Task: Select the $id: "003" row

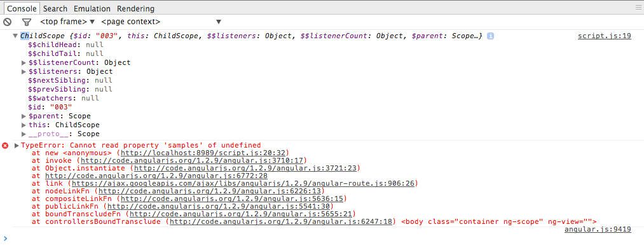Action: [x=50, y=108]
